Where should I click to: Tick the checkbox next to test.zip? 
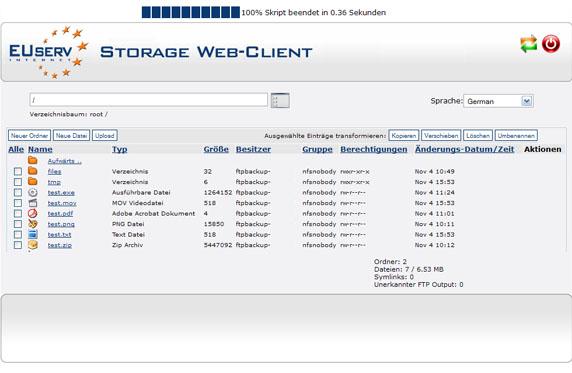pos(18,245)
